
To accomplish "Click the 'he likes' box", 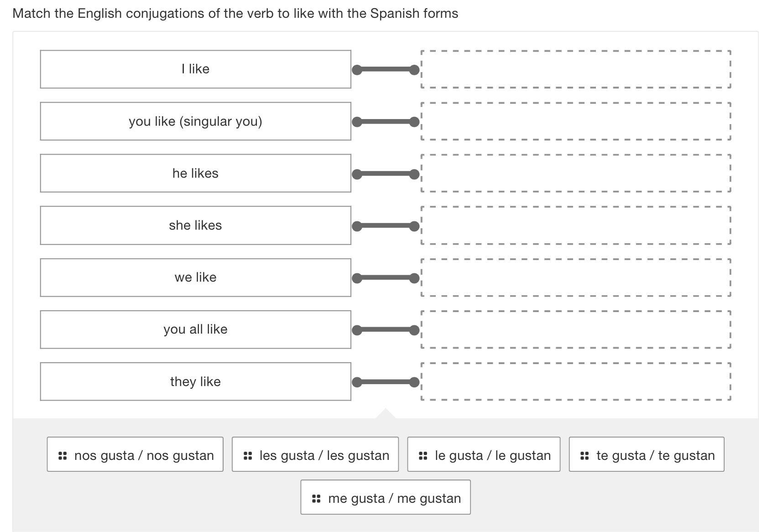I will (195, 173).
